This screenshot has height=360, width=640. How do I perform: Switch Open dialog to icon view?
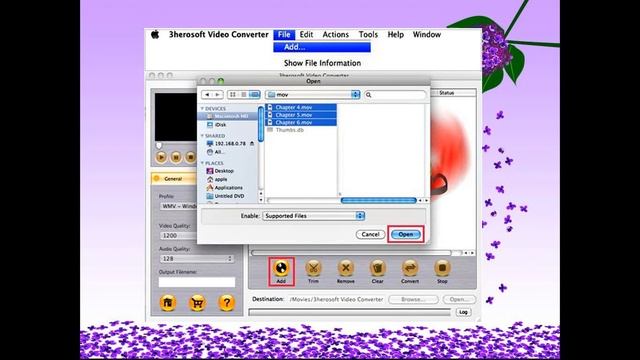(x=233, y=95)
